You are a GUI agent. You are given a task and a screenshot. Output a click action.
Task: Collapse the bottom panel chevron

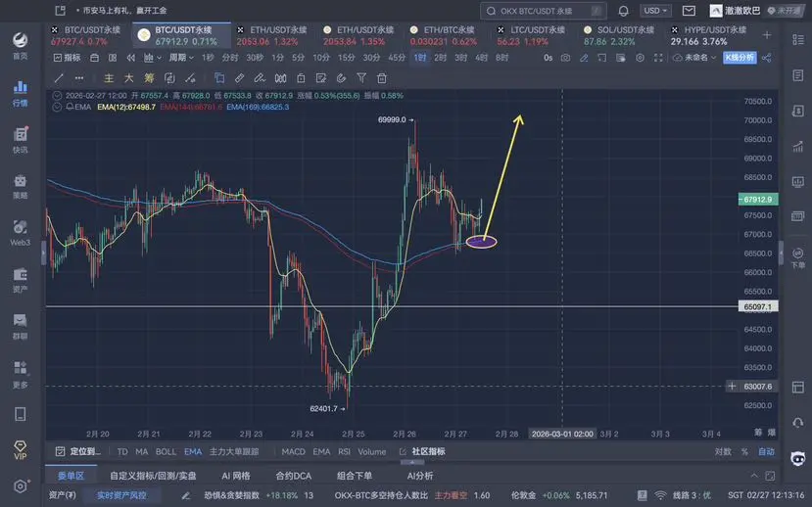(x=754, y=476)
